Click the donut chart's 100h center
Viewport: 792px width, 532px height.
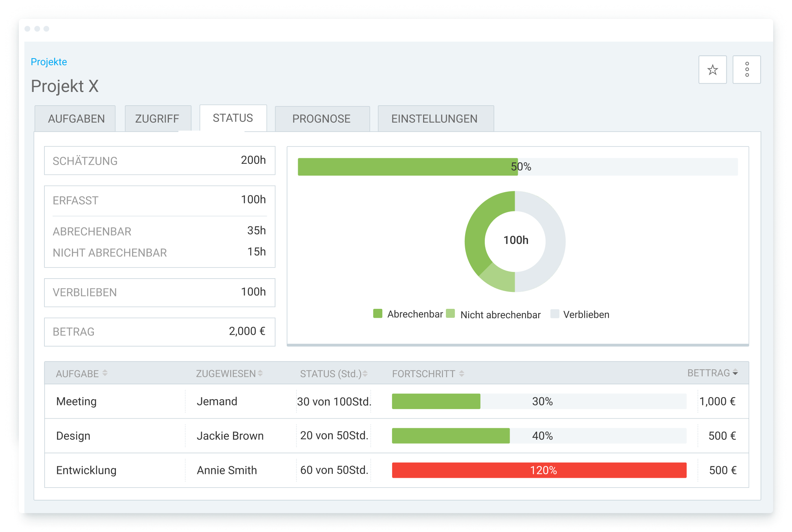[x=515, y=240]
